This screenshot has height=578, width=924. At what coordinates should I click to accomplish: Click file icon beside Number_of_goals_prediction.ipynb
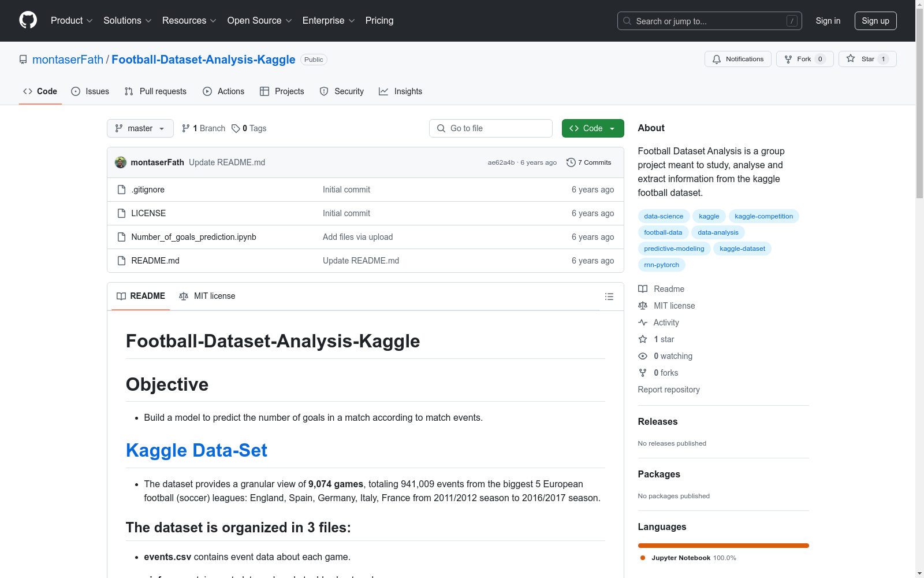(121, 237)
